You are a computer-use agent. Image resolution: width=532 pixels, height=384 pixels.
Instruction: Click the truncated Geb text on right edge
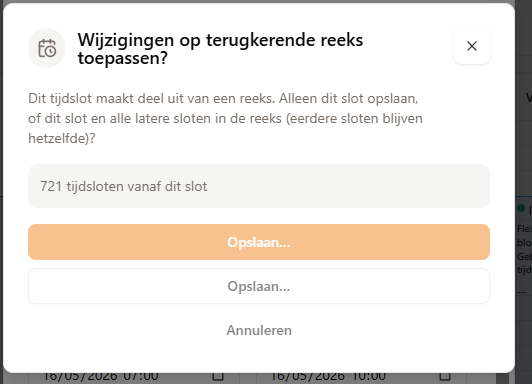(x=525, y=256)
